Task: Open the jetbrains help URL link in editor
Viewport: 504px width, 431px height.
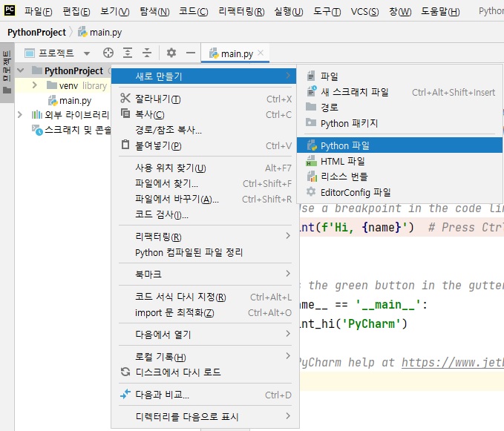Action: 453,363
